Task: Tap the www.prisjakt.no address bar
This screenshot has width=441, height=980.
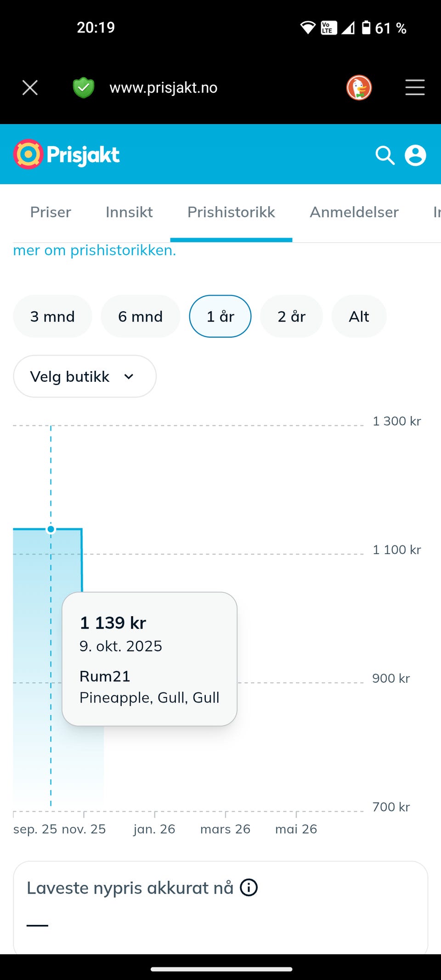Action: coord(164,87)
